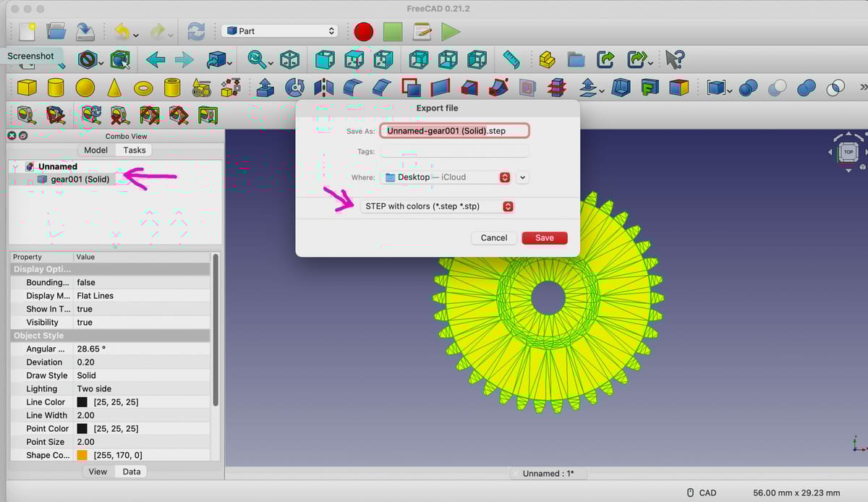Click the red macro record button
This screenshot has height=502, width=868.
click(363, 31)
